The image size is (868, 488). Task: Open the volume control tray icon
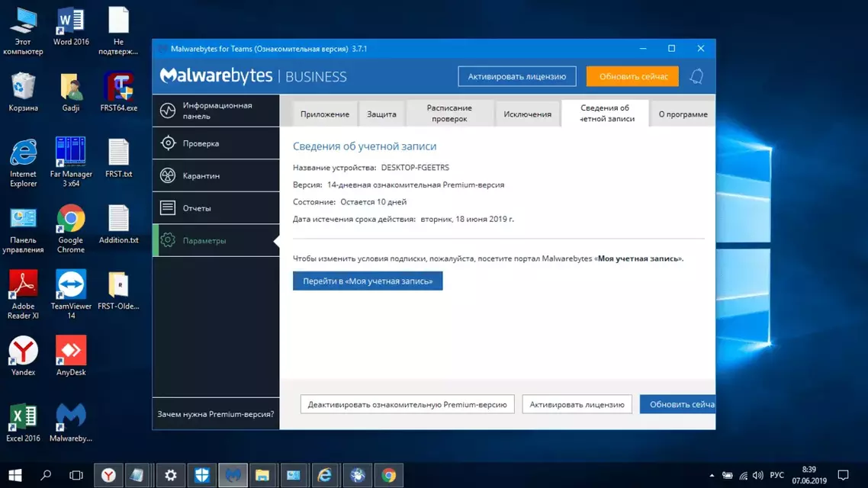758,475
